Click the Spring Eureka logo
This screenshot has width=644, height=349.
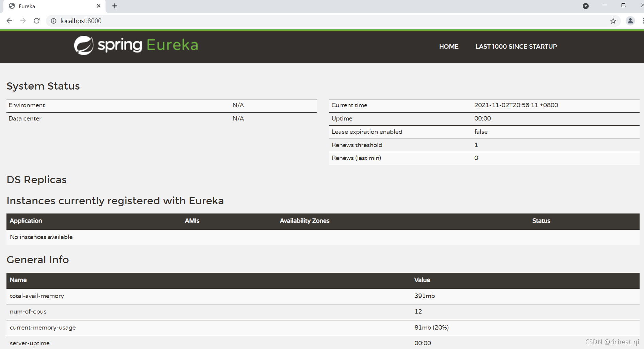(136, 45)
